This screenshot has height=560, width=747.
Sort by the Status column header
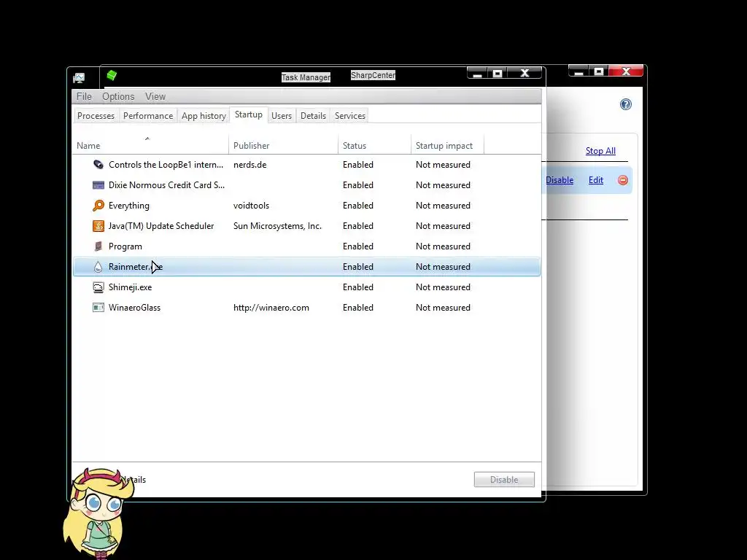click(x=374, y=146)
